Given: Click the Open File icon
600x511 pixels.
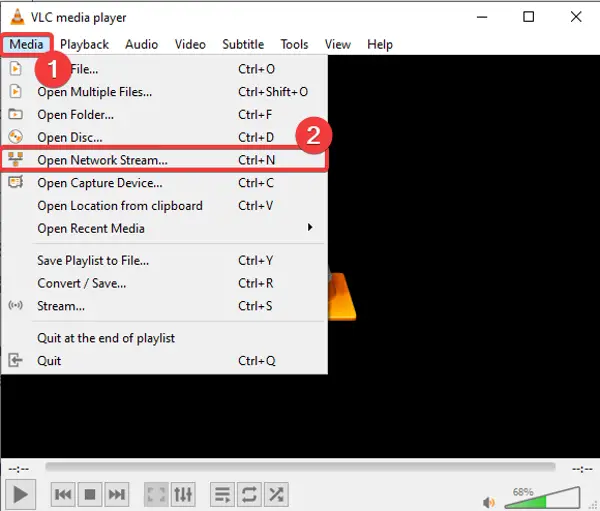Looking at the screenshot, I should (x=15, y=69).
